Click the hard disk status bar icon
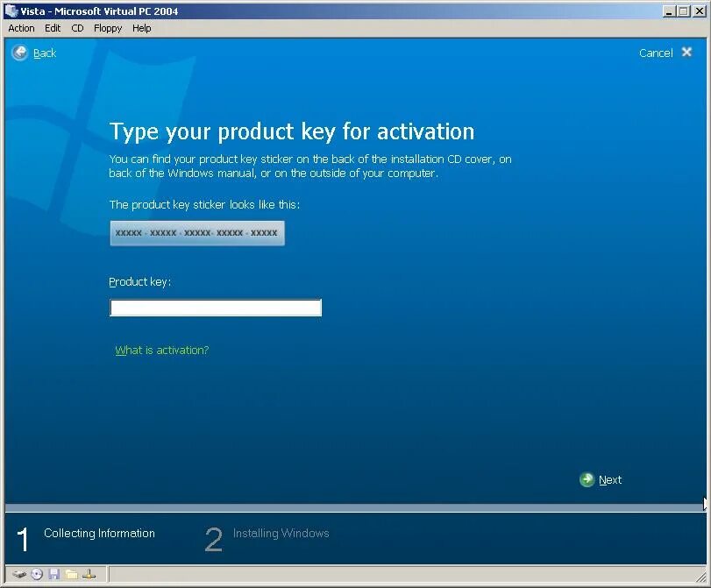711x588 pixels. coord(19,574)
